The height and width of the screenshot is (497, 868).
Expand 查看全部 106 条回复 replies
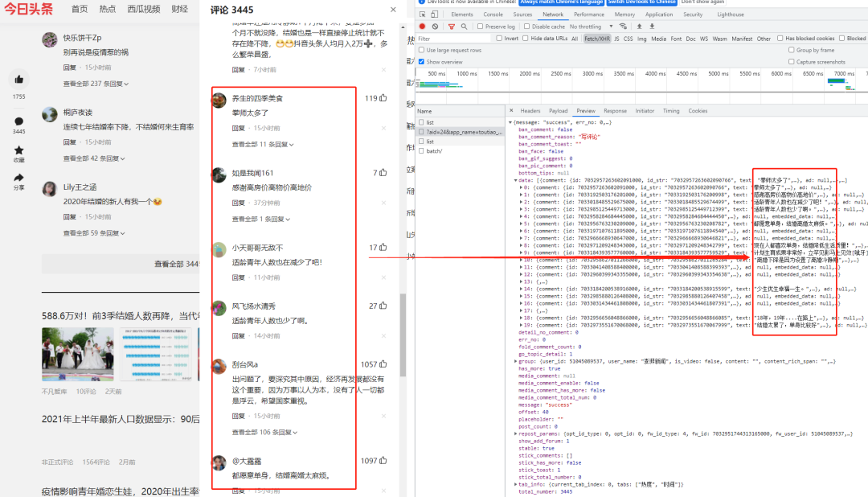click(264, 432)
